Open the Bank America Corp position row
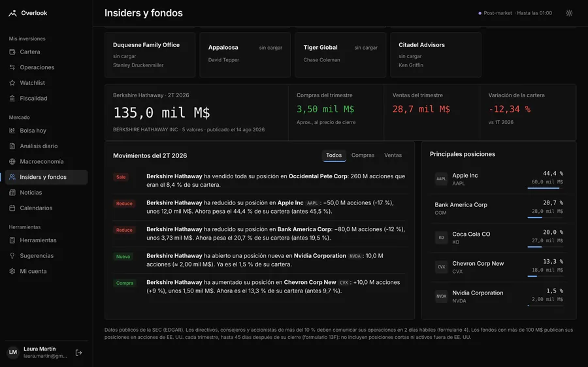This screenshot has height=367, width=588. click(x=498, y=208)
